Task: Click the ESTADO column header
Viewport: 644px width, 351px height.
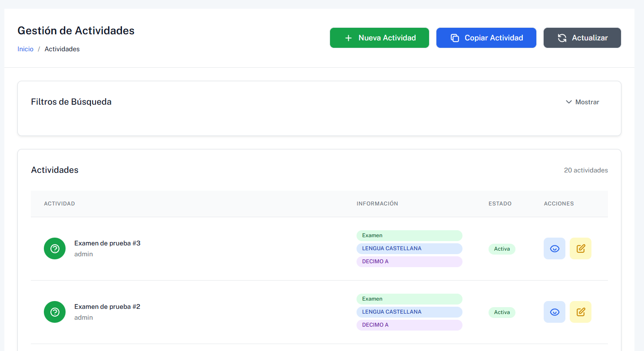Action: point(500,204)
